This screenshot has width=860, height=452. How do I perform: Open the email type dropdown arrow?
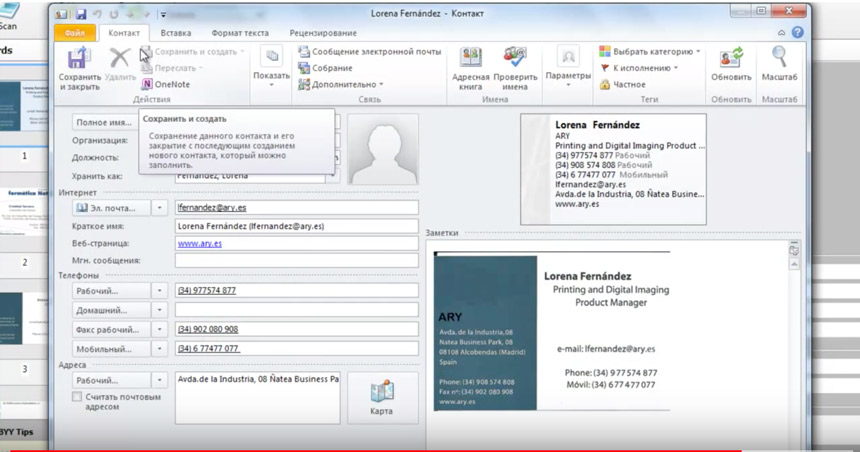[160, 208]
